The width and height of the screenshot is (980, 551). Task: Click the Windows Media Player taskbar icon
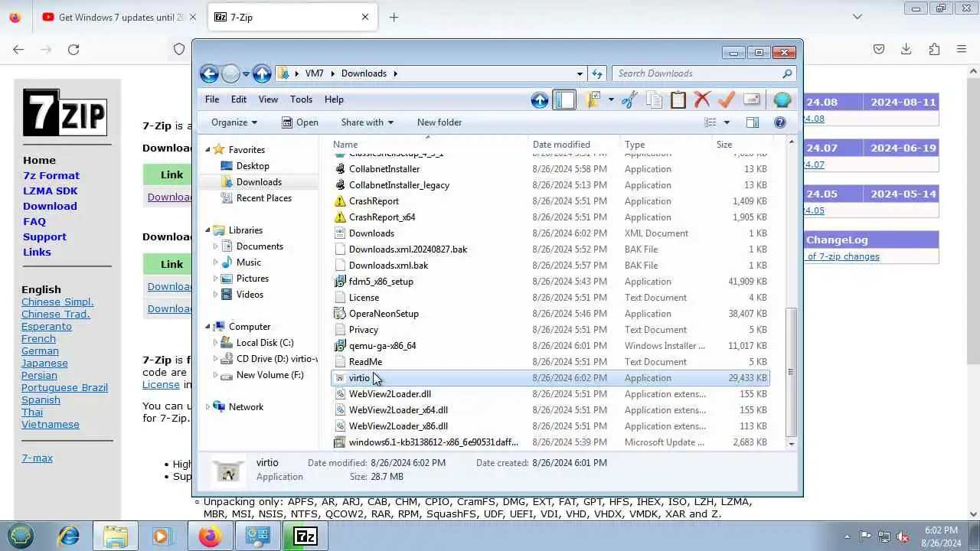click(x=162, y=536)
